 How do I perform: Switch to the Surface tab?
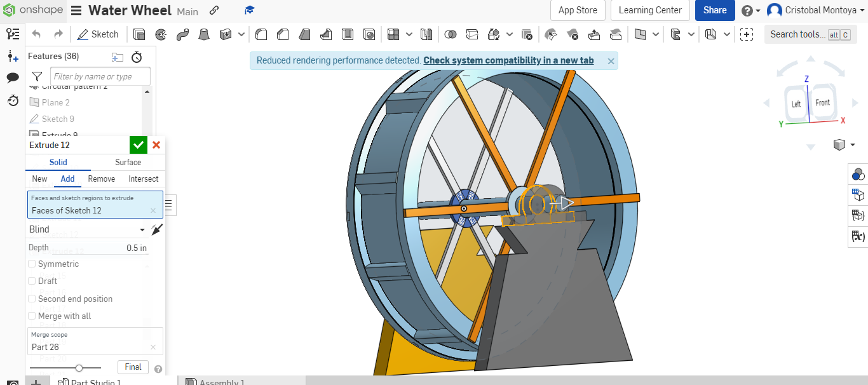pyautogui.click(x=128, y=162)
